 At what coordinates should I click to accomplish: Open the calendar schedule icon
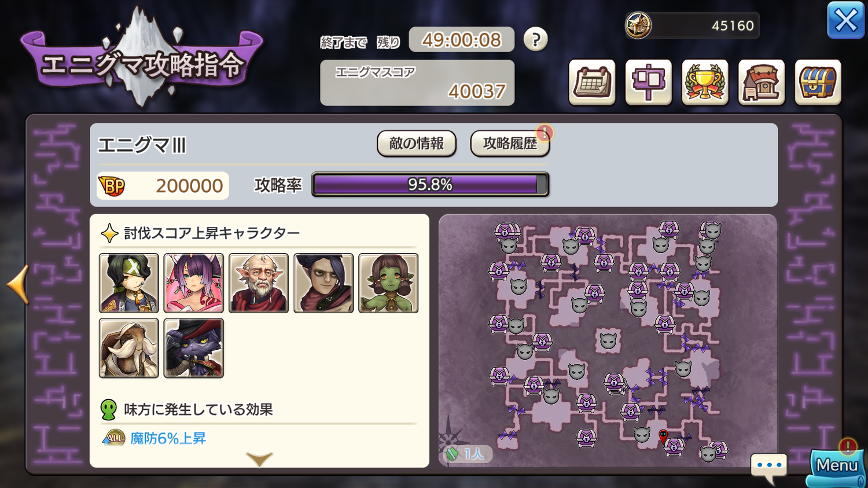tap(592, 82)
